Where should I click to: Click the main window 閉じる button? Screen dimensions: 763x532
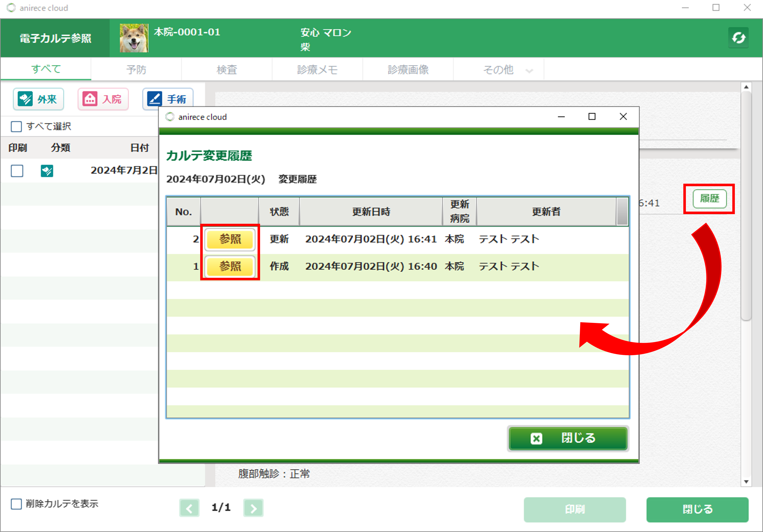[x=697, y=509]
